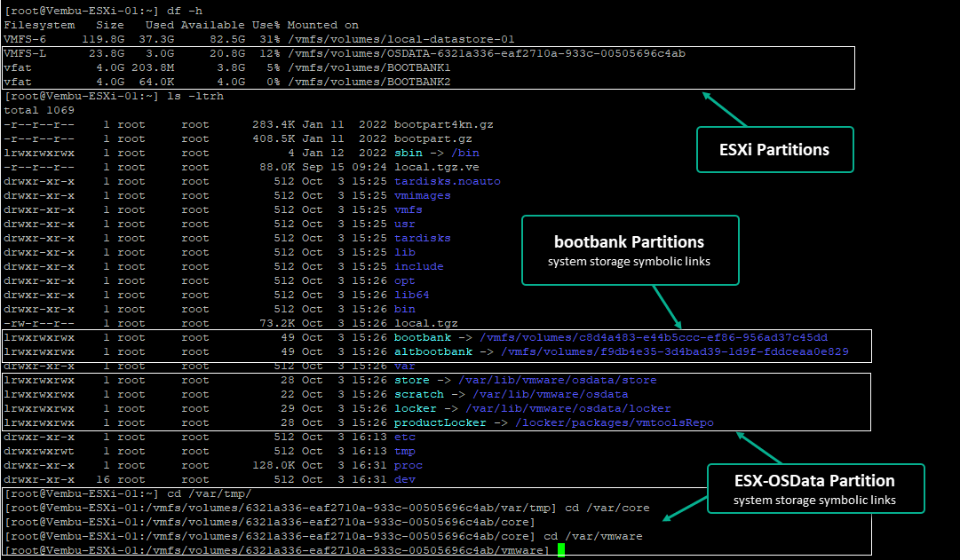960x560 pixels.
Task: Click the 'var' directory name
Action: tap(405, 366)
